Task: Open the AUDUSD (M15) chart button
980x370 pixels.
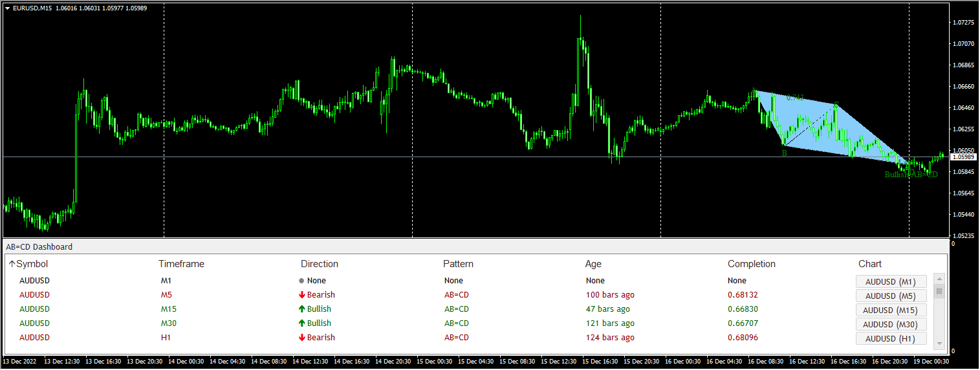Action: (x=891, y=310)
